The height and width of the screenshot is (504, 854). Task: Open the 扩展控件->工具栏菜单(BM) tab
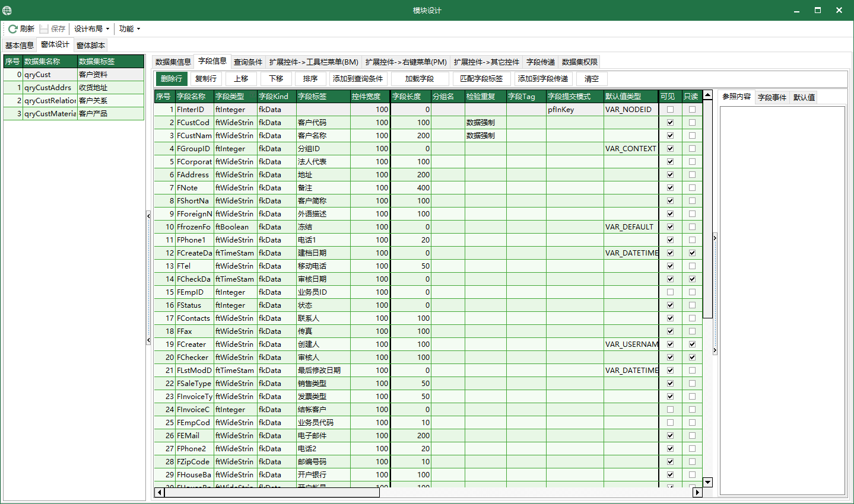click(x=314, y=62)
